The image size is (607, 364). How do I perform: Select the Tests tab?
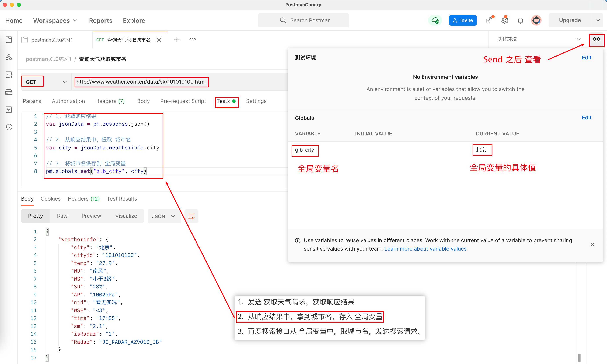pos(226,101)
